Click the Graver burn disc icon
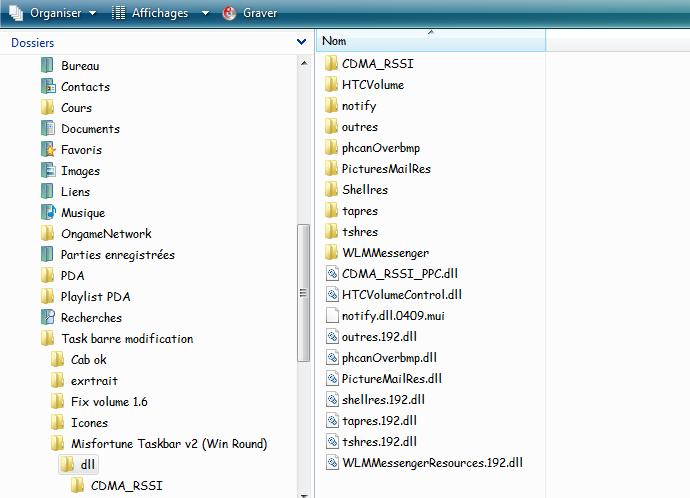Screen dimensions: 690x498 coord(229,13)
